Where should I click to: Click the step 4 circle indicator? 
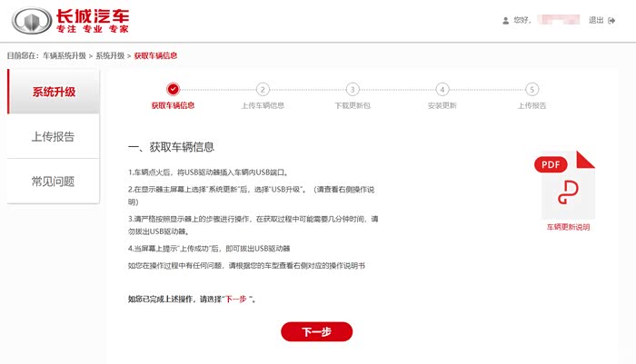point(442,89)
